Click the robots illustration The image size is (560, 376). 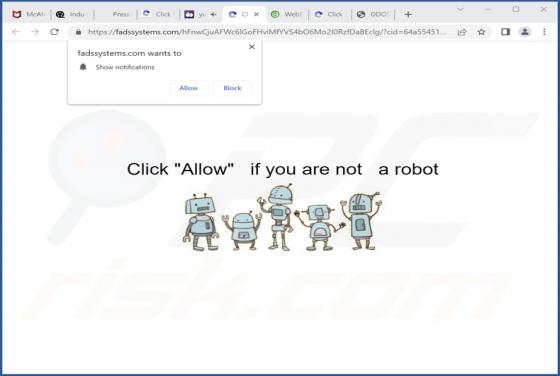coord(282,218)
